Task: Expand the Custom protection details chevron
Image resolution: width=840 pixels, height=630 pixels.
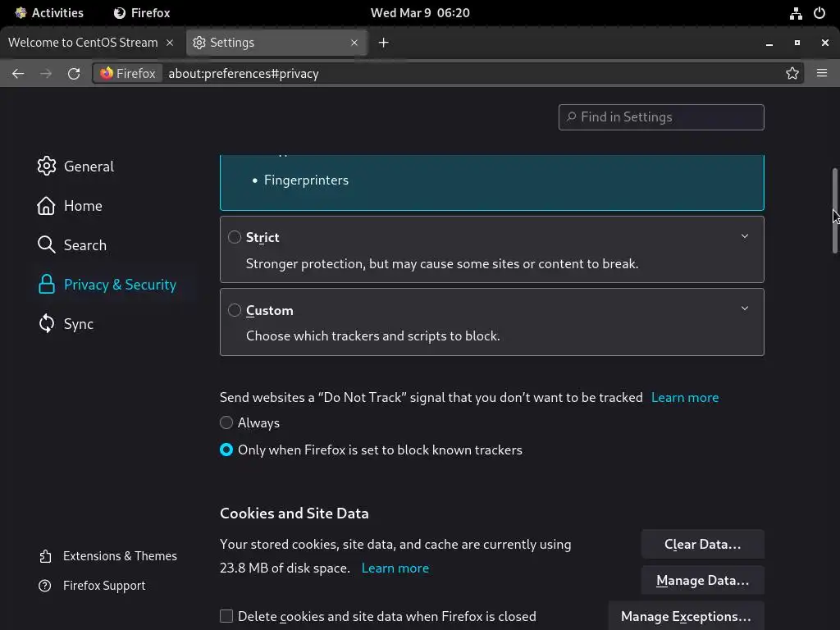Action: (745, 308)
